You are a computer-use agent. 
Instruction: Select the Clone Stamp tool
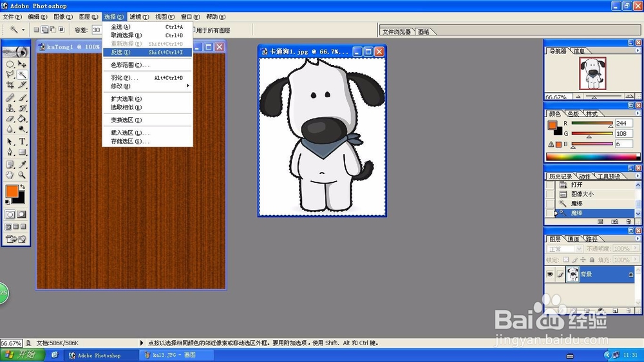10,108
